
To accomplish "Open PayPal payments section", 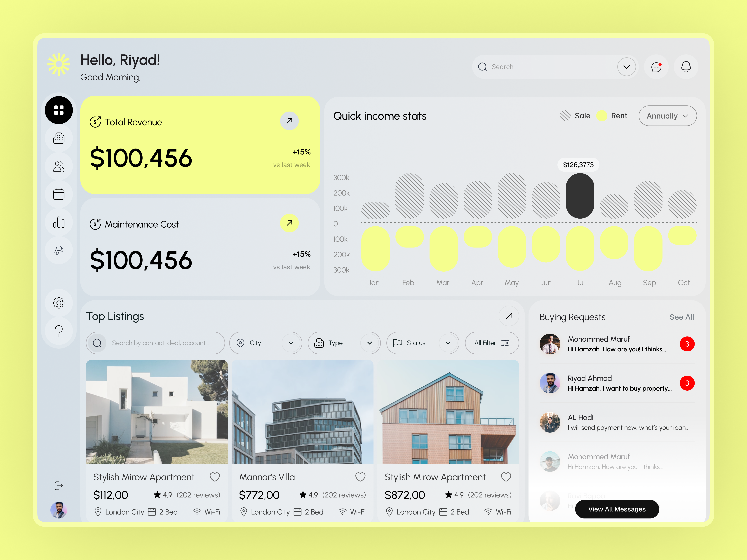I will [x=59, y=250].
